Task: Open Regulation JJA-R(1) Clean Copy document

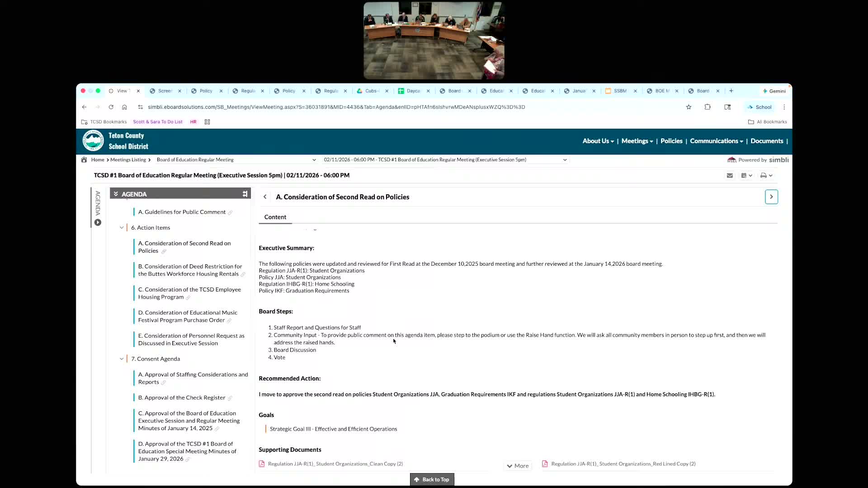Action: (335, 464)
